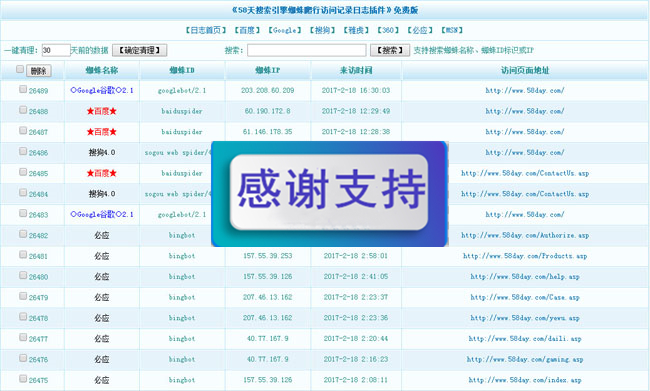Image resolution: width=650 pixels, height=391 pixels.
Task: Click IP 157.55.39.253
Action: [268, 256]
